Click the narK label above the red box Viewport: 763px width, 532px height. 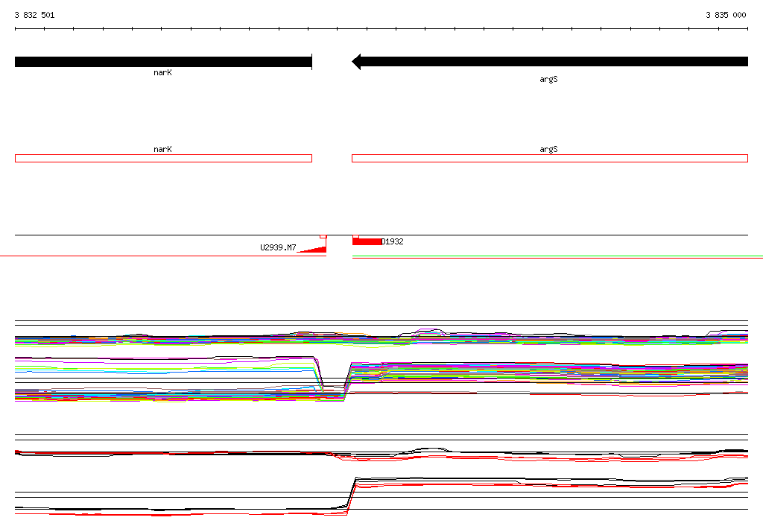coord(162,150)
